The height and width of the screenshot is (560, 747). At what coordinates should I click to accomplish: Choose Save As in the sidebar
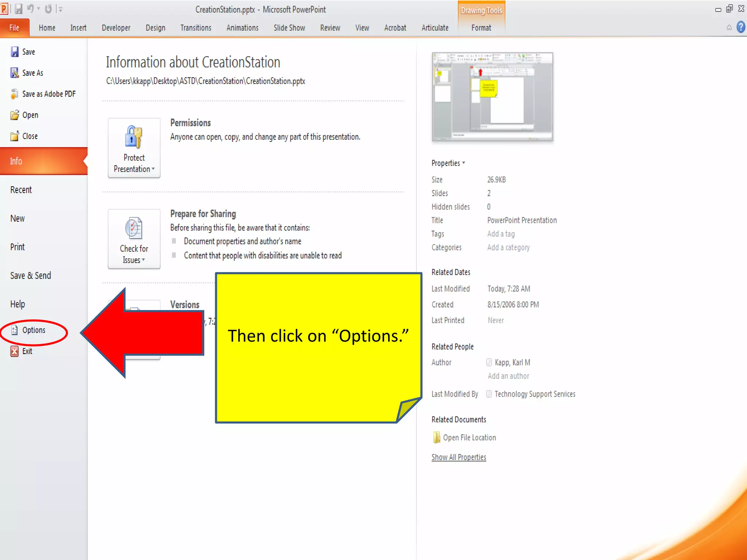27,73
